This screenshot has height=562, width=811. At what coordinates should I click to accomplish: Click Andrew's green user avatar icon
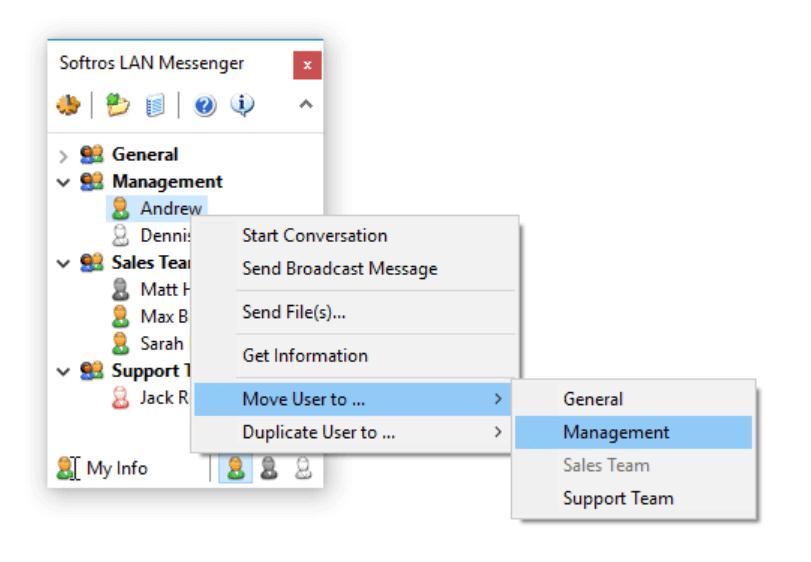(x=121, y=208)
